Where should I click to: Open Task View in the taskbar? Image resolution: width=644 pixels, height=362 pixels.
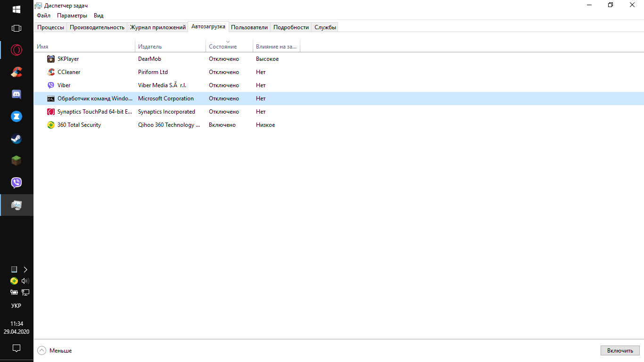[x=17, y=28]
